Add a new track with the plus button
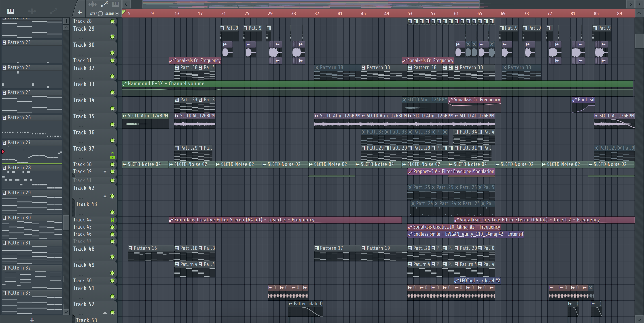The image size is (644, 323). click(80, 12)
